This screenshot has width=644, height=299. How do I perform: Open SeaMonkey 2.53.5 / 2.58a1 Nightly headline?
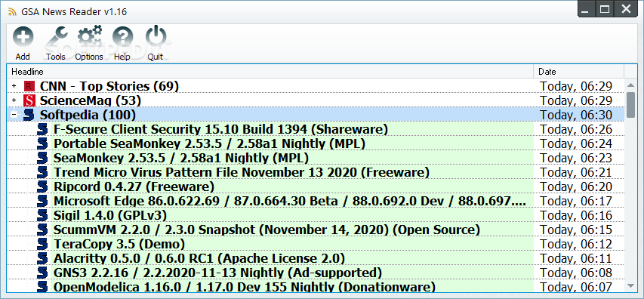click(181, 158)
